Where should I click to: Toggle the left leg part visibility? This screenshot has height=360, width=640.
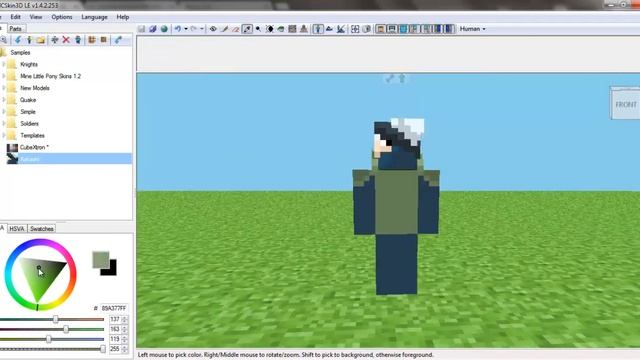click(438, 29)
